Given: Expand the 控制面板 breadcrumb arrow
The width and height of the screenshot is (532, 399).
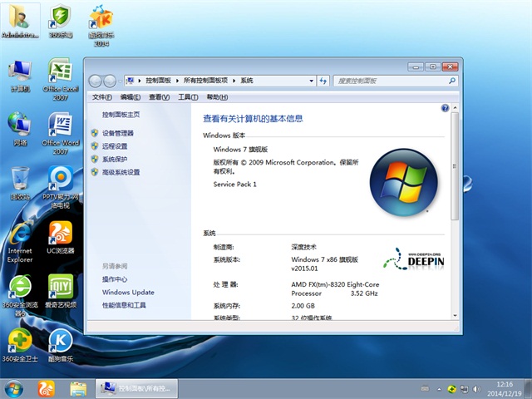Looking at the screenshot, I should [176, 81].
